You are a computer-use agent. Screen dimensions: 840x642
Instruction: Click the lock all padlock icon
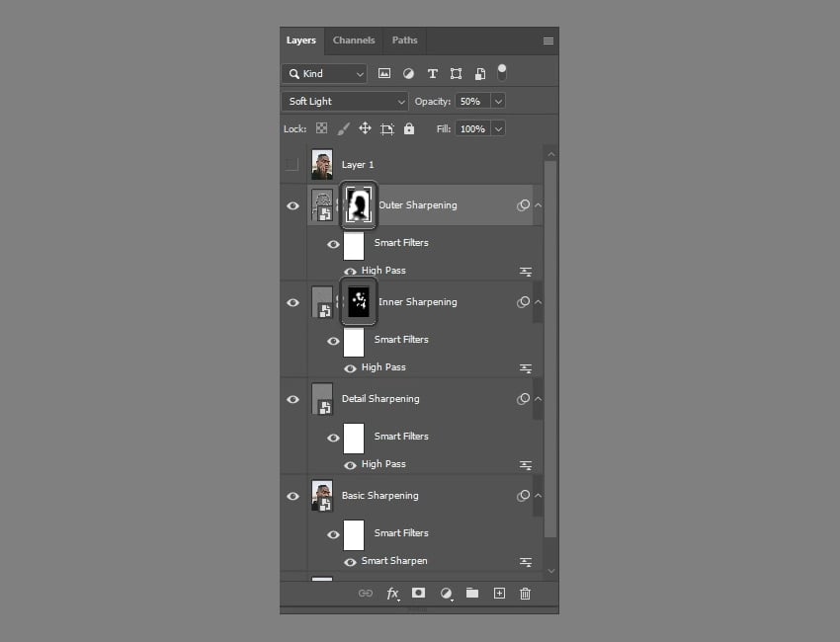(x=409, y=129)
